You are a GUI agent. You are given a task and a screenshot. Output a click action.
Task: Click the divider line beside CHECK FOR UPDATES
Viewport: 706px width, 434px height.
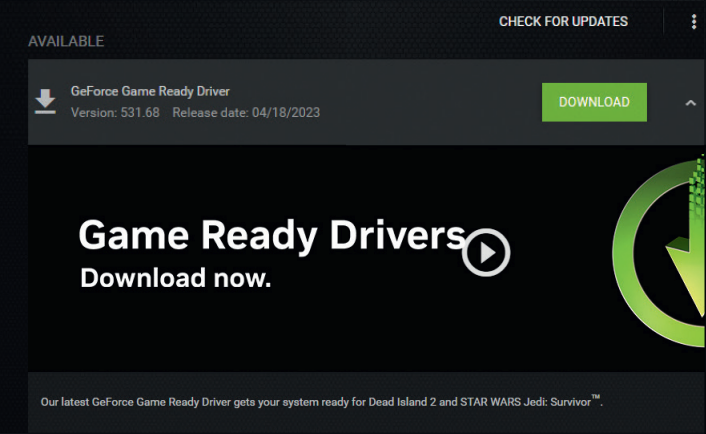[x=663, y=21]
